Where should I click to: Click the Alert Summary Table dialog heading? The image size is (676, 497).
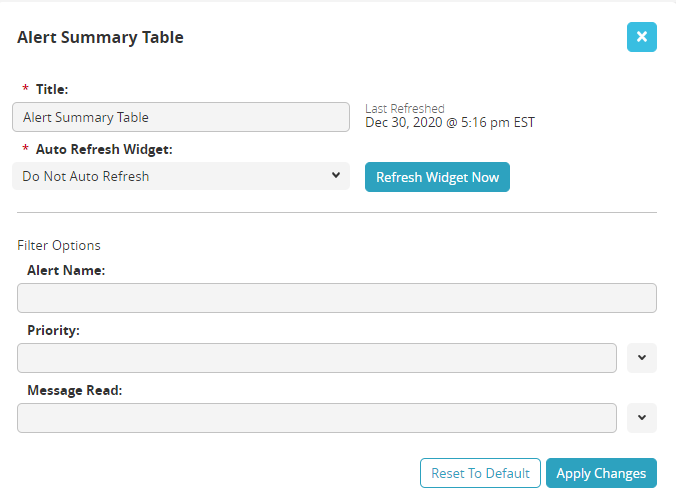click(x=101, y=38)
